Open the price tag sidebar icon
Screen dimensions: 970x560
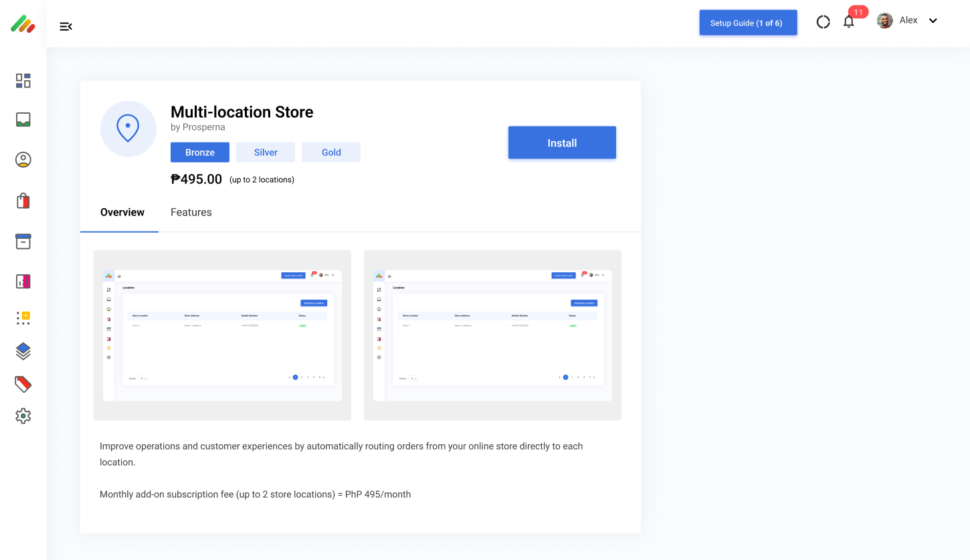[23, 384]
